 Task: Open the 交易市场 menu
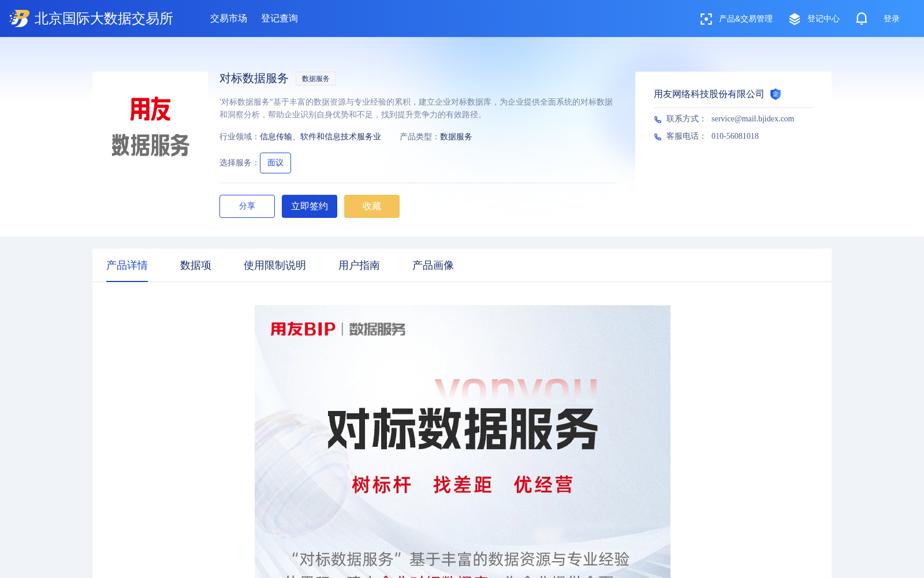[x=229, y=18]
